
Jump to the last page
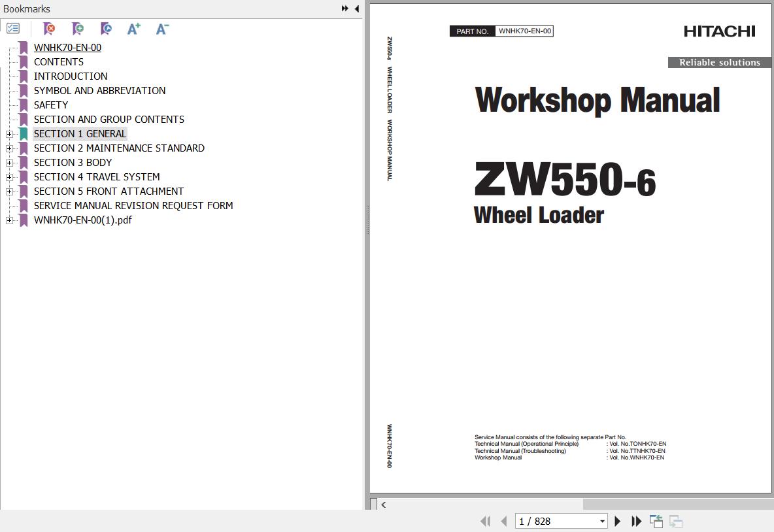click(636, 521)
